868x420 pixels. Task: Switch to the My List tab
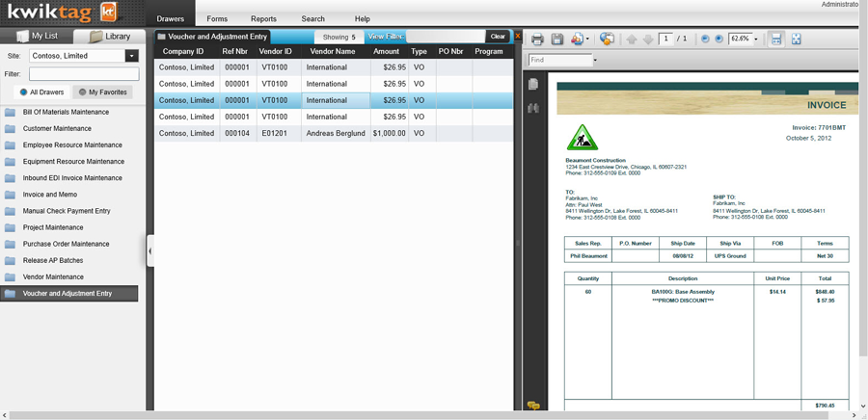(x=37, y=37)
